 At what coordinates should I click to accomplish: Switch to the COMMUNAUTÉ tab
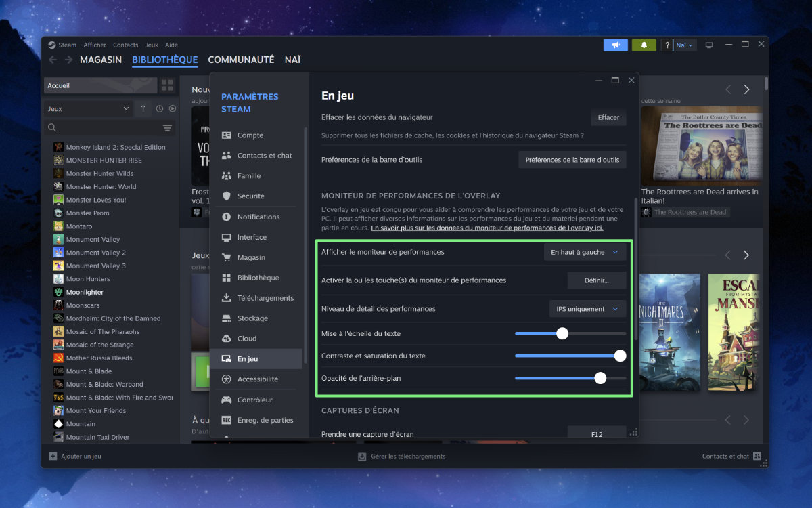241,60
